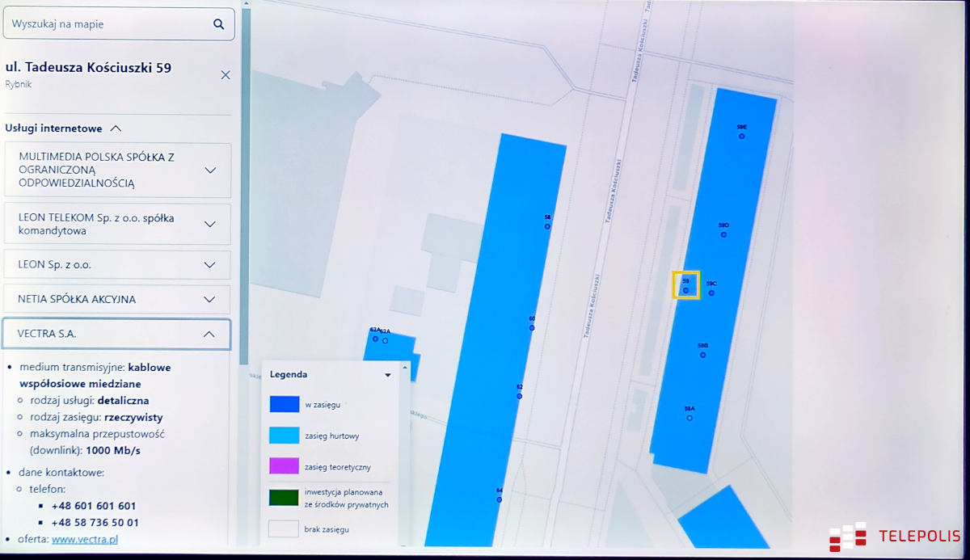Screen dimensions: 970x560
Task: Click the highlighted marker for address 59
Action: (x=685, y=290)
